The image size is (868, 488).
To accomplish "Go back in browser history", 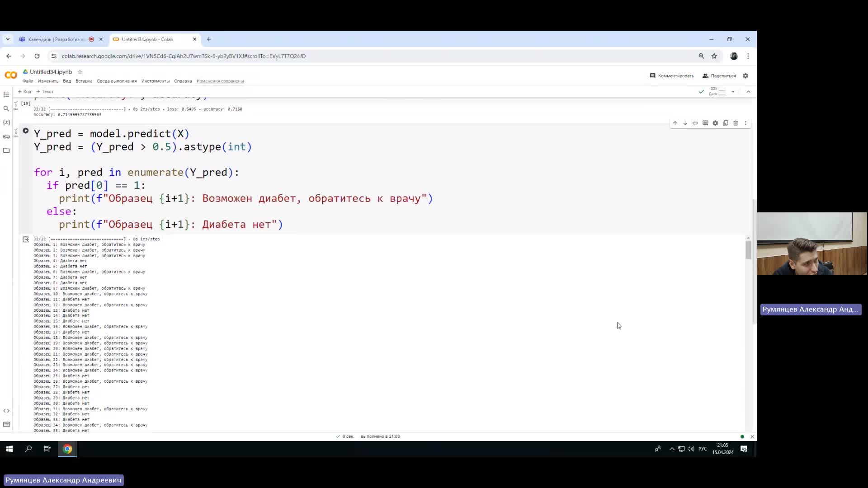I will (x=9, y=56).
